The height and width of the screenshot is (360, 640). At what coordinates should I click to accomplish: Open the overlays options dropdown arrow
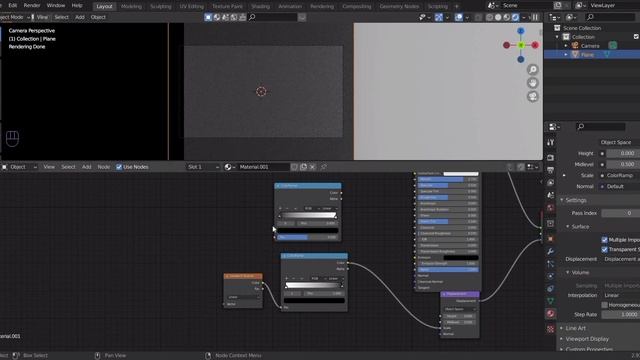[467, 18]
